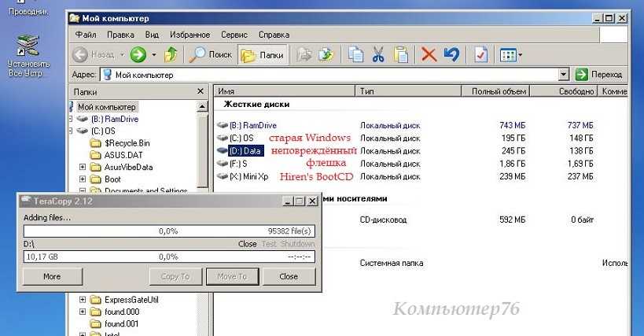Image resolution: width=644 pixels, height=336 pixels.
Task: Click the Переход go button
Action: (x=599, y=75)
